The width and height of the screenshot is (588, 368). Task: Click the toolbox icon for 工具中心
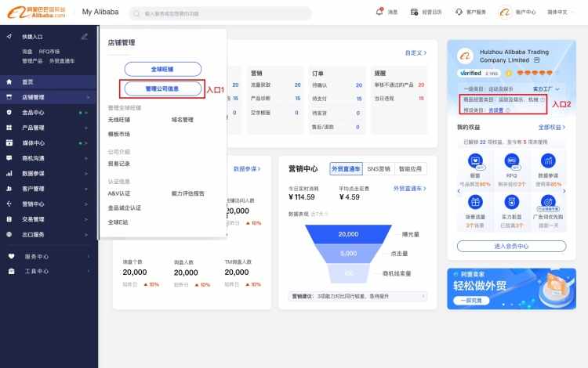click(12, 271)
